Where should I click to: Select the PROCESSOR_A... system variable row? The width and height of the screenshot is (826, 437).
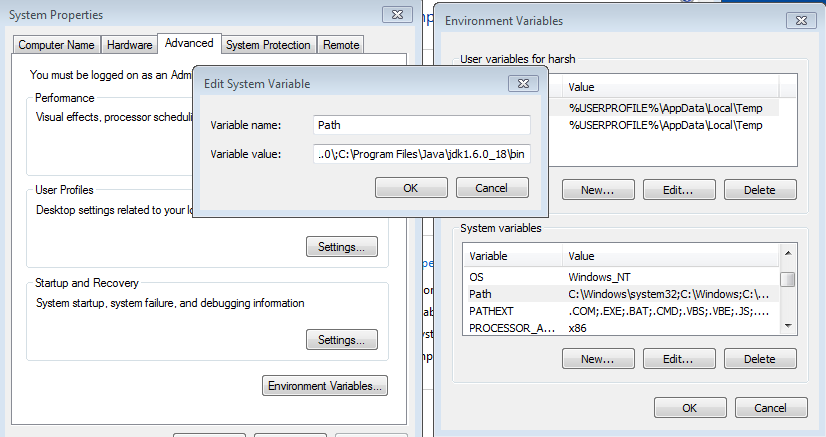621,328
